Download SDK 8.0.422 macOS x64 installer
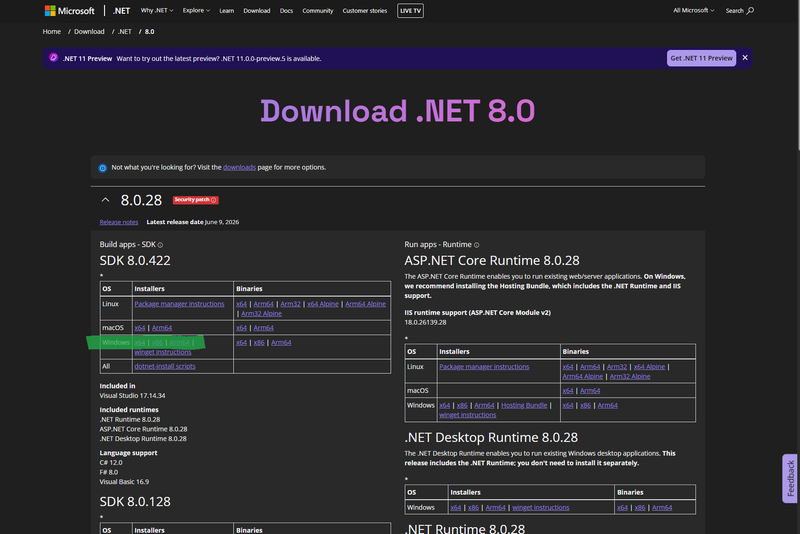 click(140, 328)
